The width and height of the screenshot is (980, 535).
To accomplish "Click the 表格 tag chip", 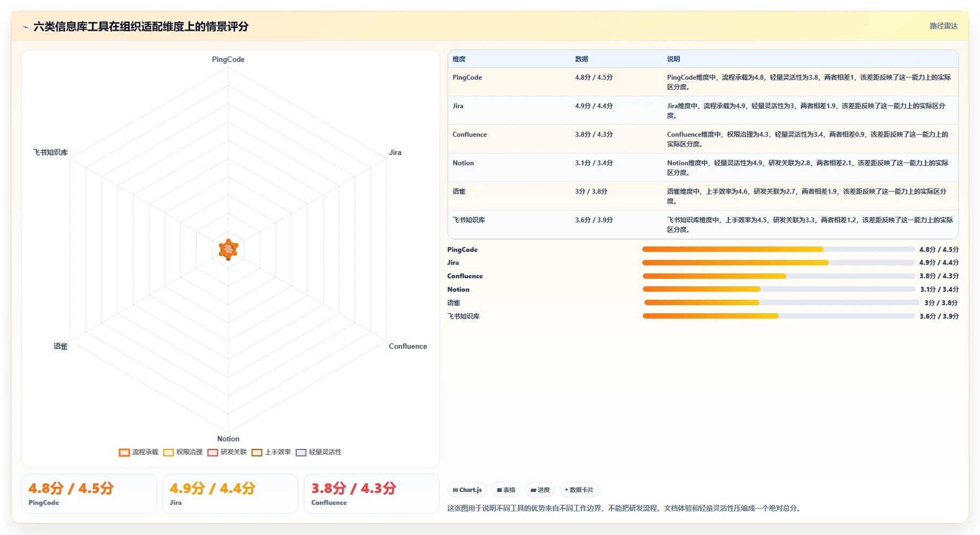I will coord(506,490).
